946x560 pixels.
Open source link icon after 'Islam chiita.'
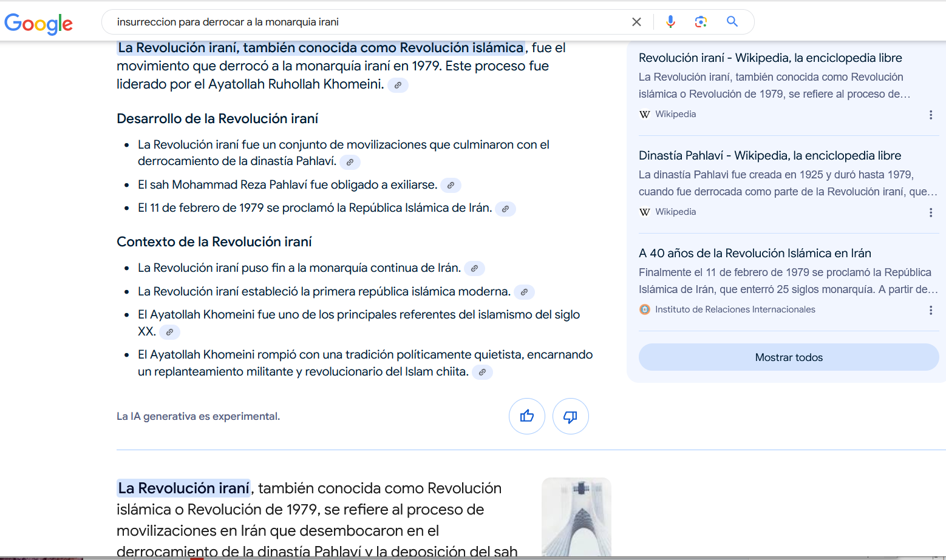pyautogui.click(x=482, y=372)
